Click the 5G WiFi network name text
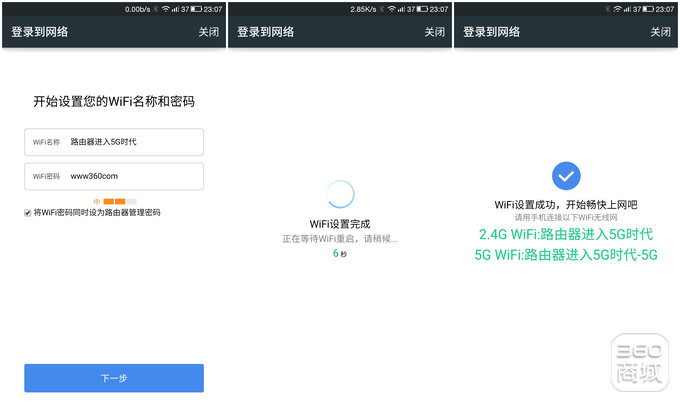680x402 pixels. pos(566,255)
